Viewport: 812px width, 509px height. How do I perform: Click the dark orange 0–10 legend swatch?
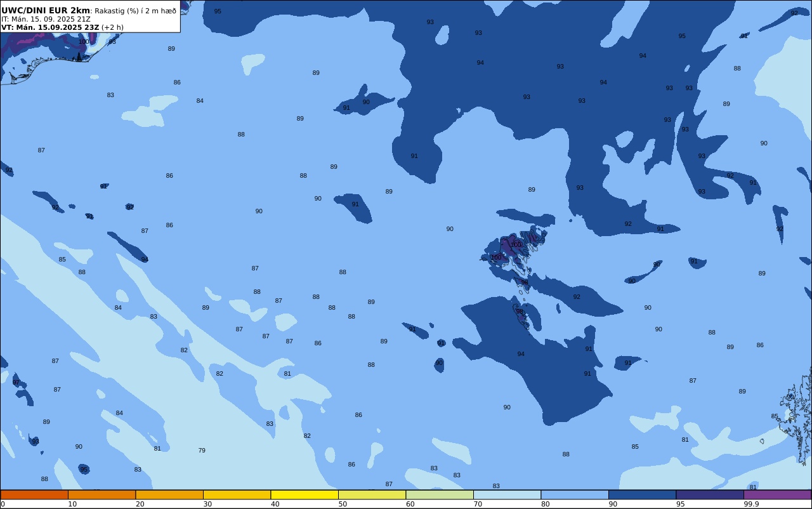[34, 494]
